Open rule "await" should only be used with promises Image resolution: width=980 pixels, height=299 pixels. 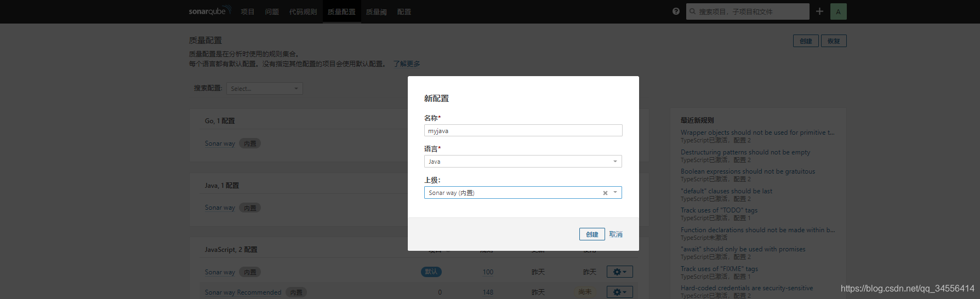(x=743, y=249)
